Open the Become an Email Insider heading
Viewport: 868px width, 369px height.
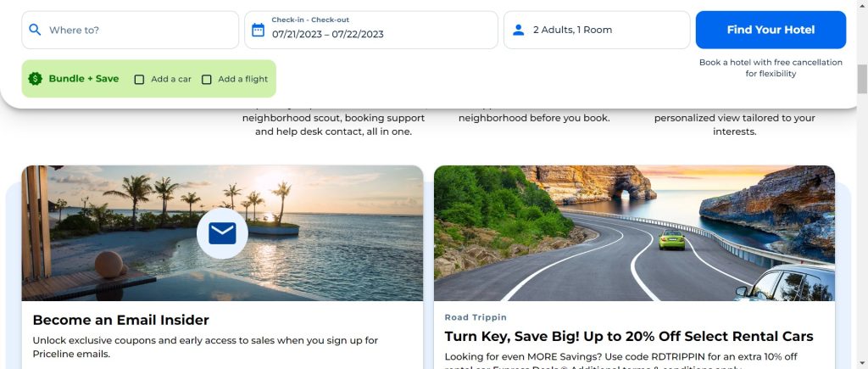click(x=120, y=320)
